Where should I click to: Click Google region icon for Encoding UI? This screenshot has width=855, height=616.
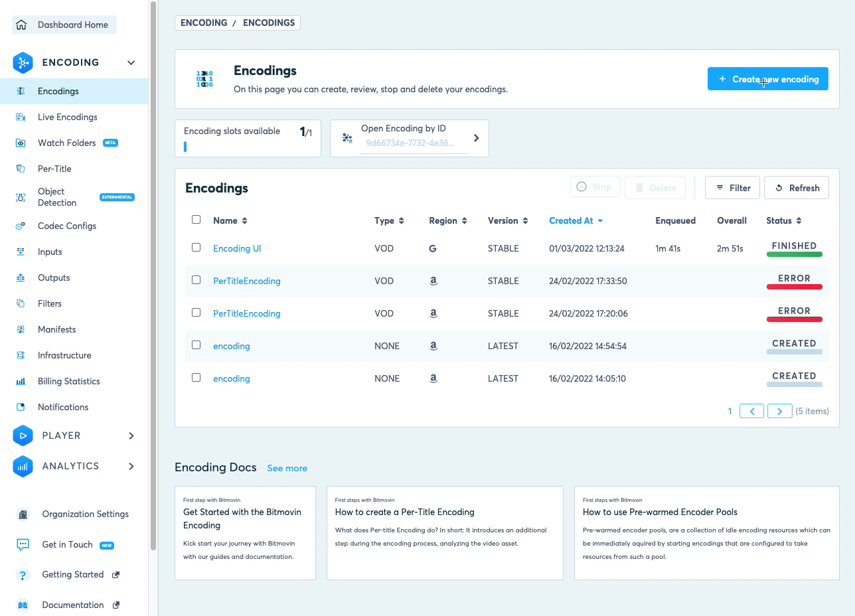433,248
